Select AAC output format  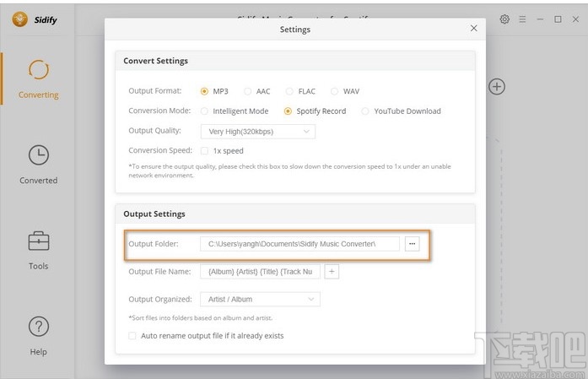point(248,91)
